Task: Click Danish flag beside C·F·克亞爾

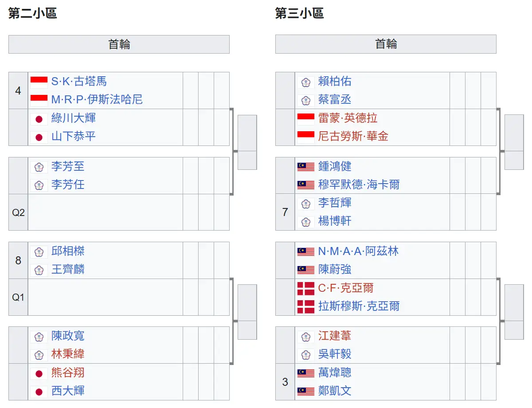Action: point(305,288)
